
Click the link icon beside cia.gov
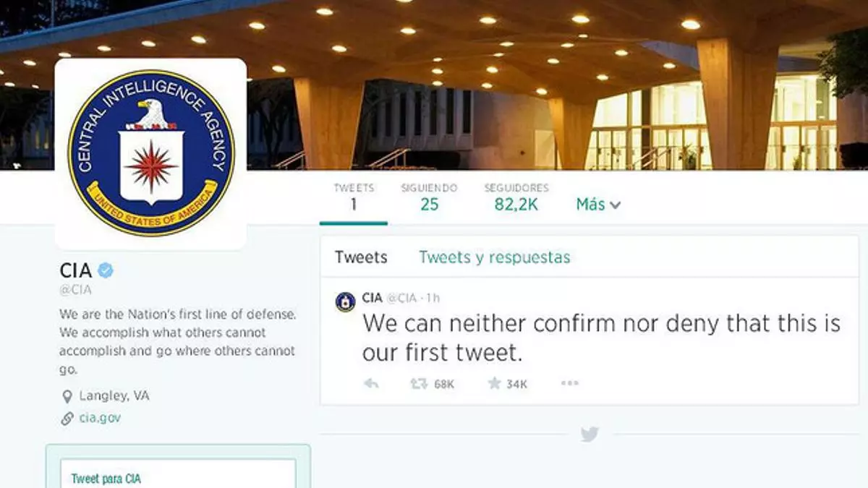(67, 419)
